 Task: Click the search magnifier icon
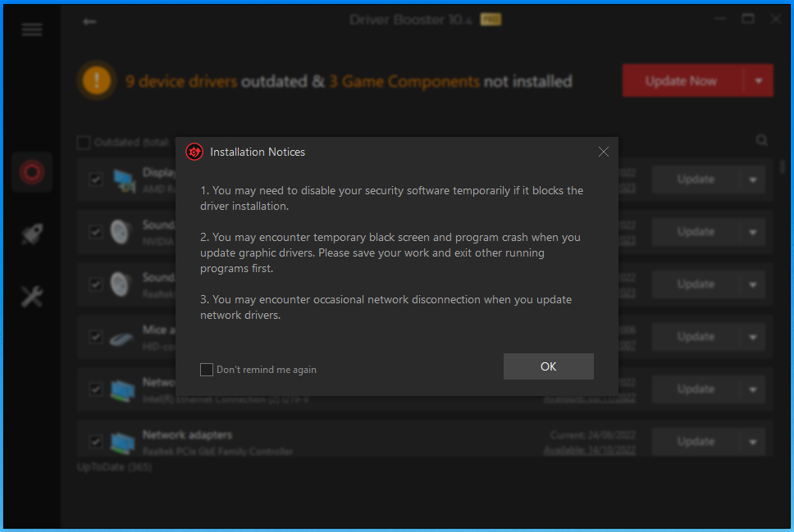[762, 141]
